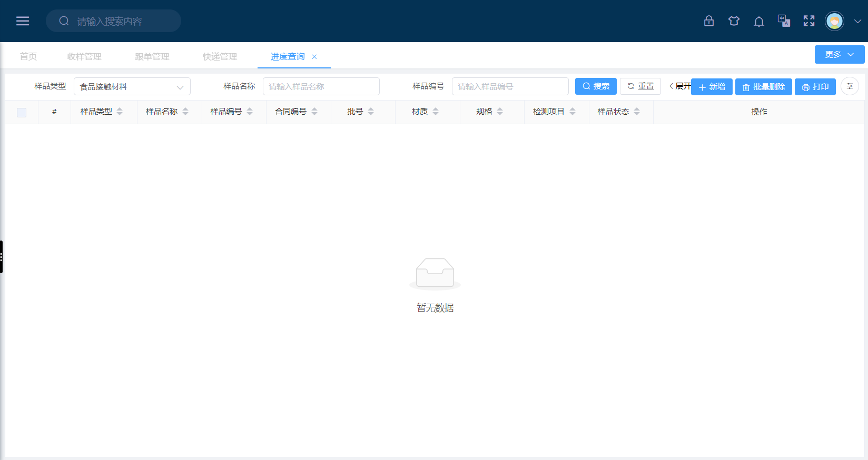This screenshot has height=460, width=868.
Task: Sort by 检测项目 column arrows
Action: [573, 112]
